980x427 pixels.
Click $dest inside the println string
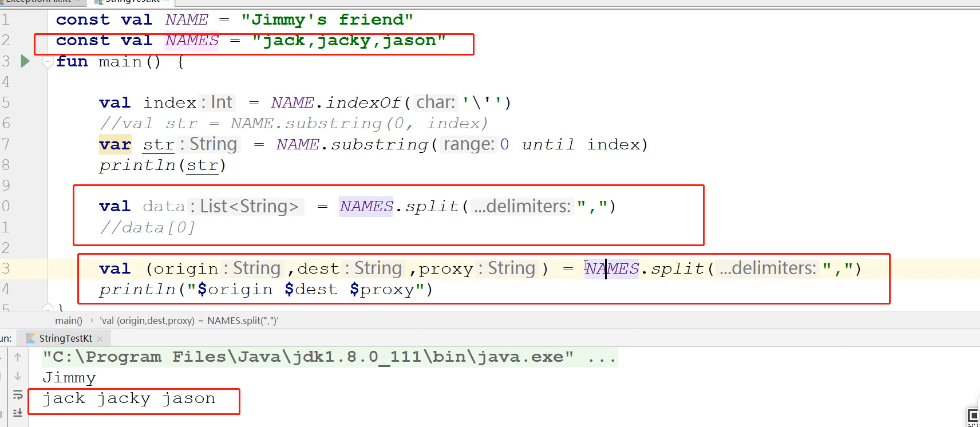click(x=311, y=290)
